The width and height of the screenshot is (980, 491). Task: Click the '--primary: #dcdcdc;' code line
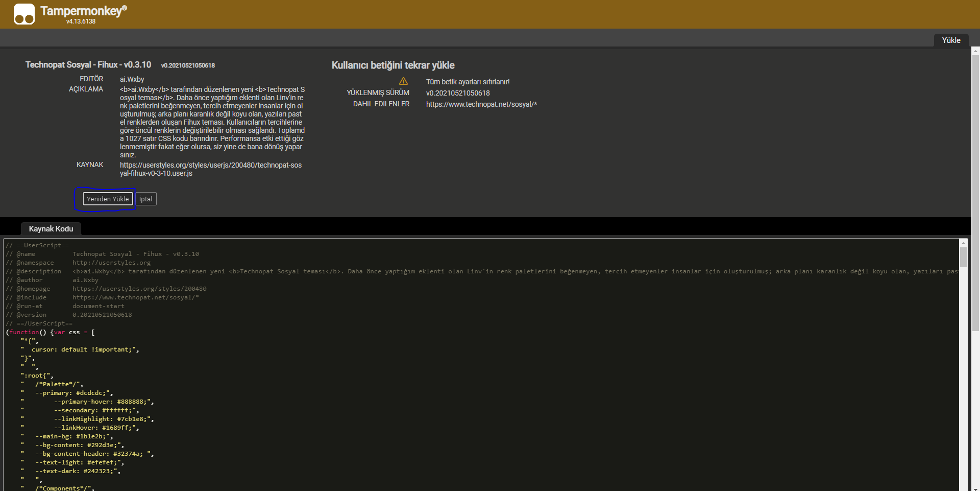click(67, 393)
